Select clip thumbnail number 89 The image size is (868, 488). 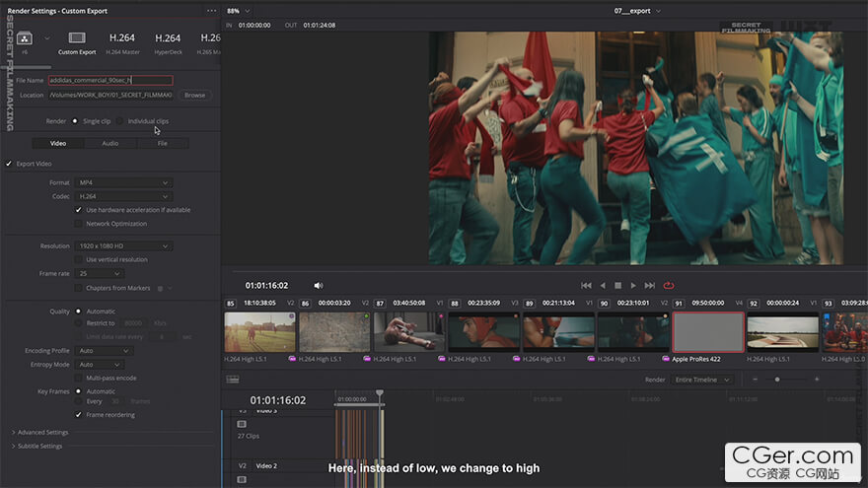pyautogui.click(x=558, y=332)
